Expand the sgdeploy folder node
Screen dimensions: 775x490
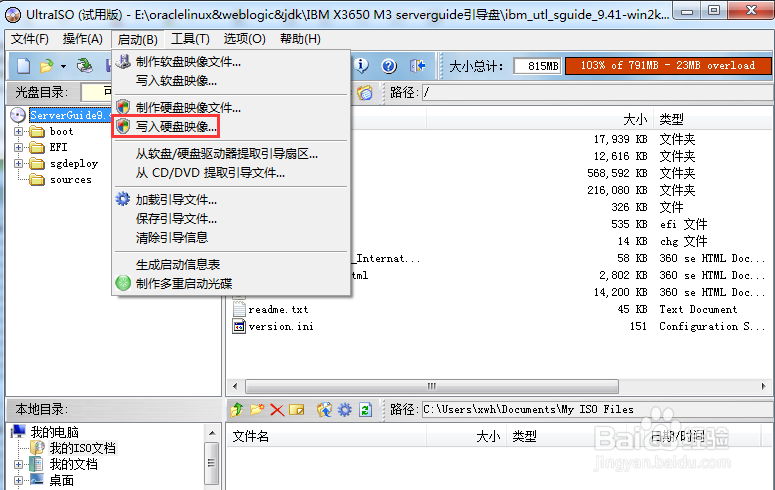click(18, 163)
